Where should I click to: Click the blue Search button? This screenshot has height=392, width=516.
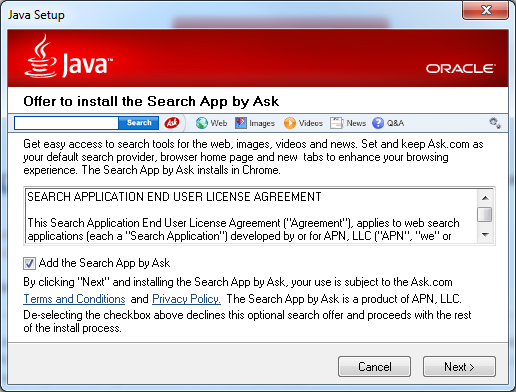coord(139,123)
